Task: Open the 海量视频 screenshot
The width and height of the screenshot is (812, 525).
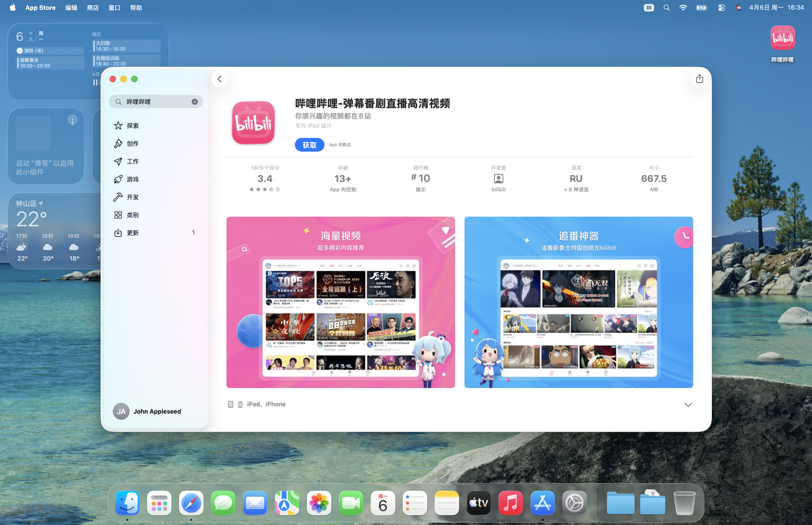Action: (341, 302)
